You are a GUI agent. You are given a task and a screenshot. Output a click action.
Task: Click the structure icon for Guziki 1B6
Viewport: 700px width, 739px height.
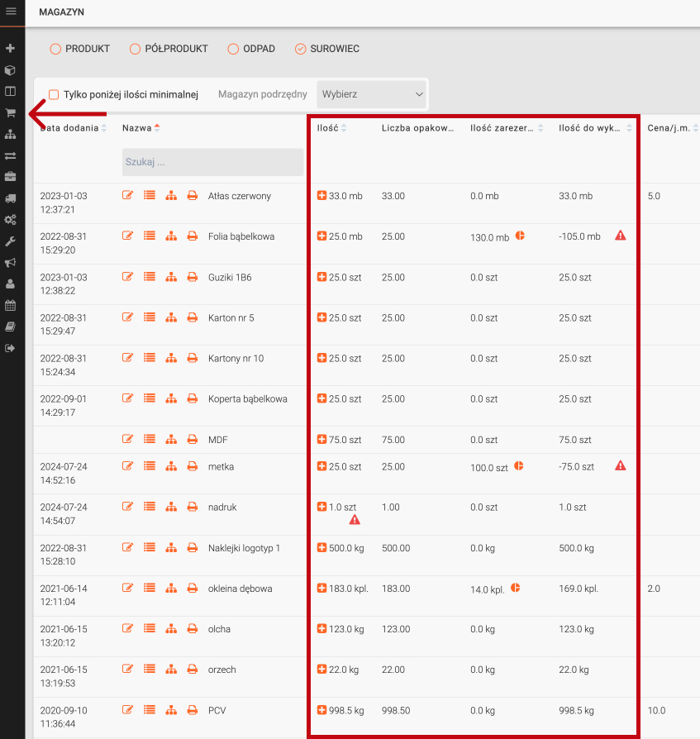click(171, 276)
